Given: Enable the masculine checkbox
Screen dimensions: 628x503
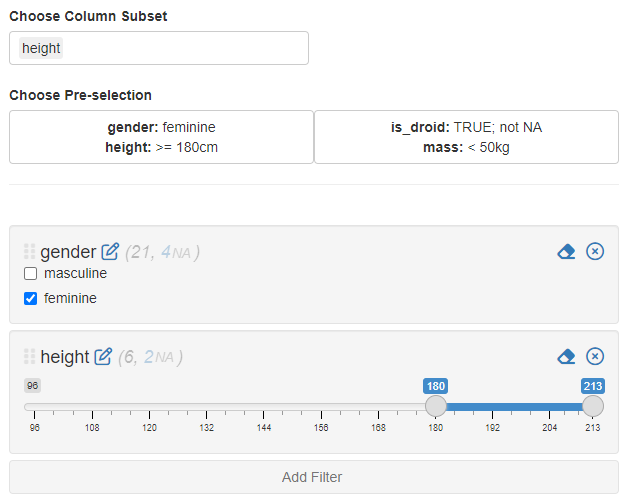Looking at the screenshot, I should [31, 274].
